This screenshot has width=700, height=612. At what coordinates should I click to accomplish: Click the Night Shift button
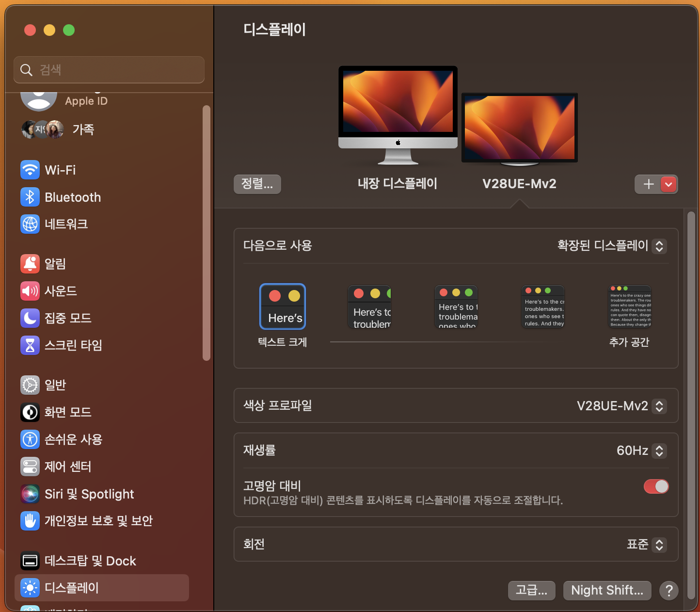coord(607,590)
